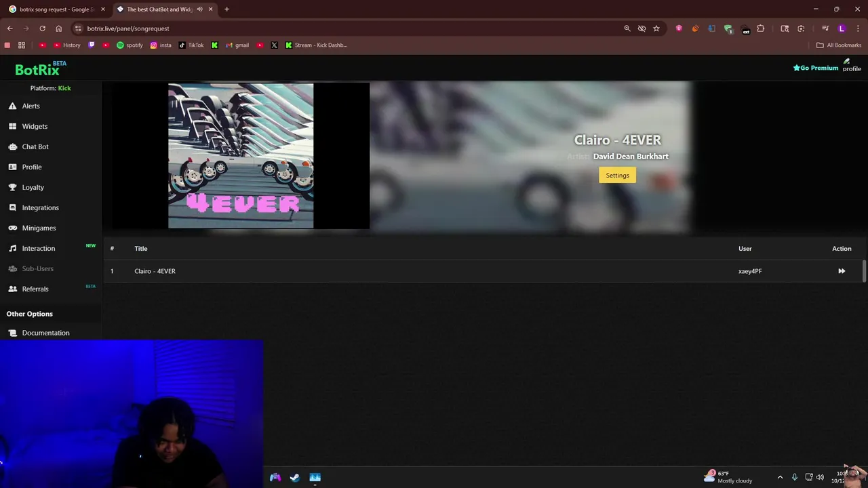Open the Alerts section in sidebar
The width and height of the screenshot is (868, 488).
[31, 106]
